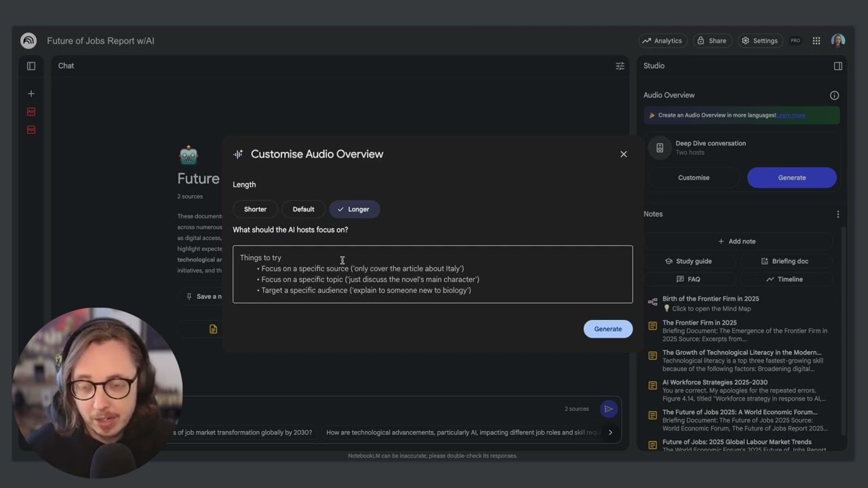The image size is (868, 488).
Task: Select the Shorter length option
Action: 255,209
